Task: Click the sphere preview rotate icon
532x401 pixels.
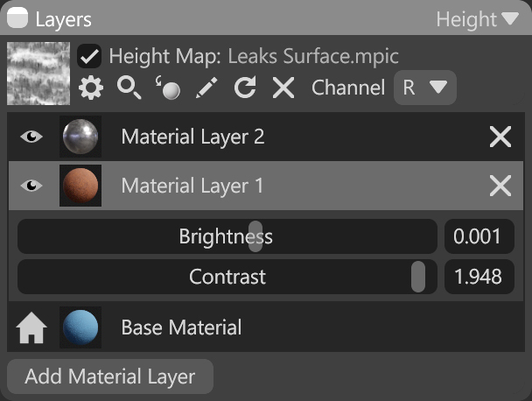Action: (x=168, y=88)
